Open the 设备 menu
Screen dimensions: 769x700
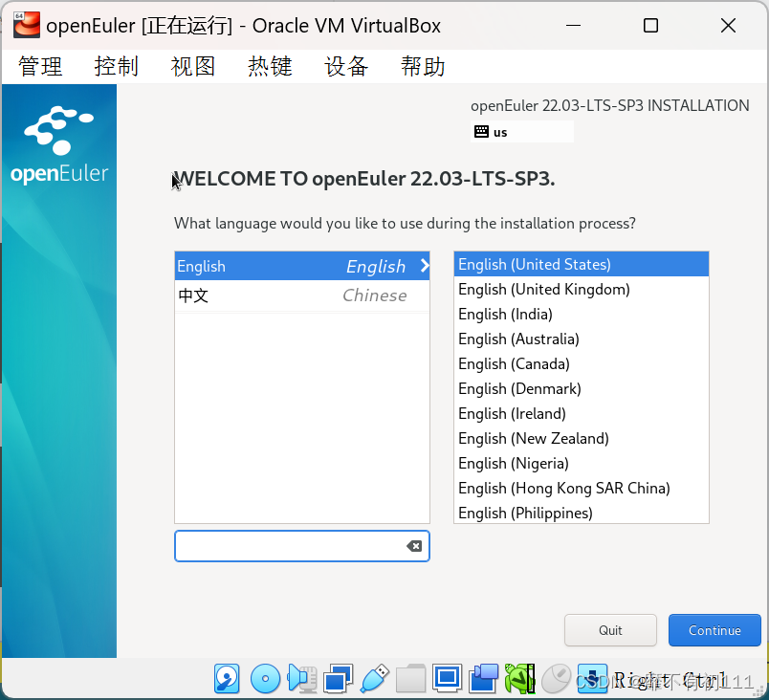346,66
